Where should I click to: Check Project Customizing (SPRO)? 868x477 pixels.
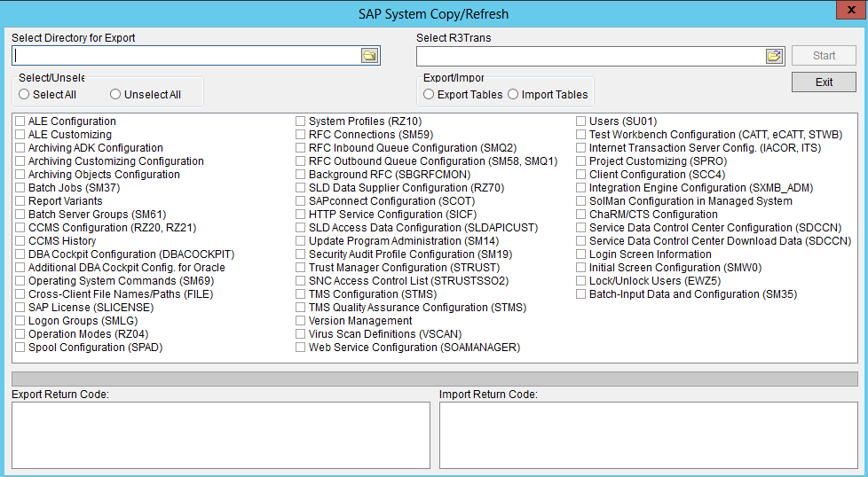[x=580, y=160]
